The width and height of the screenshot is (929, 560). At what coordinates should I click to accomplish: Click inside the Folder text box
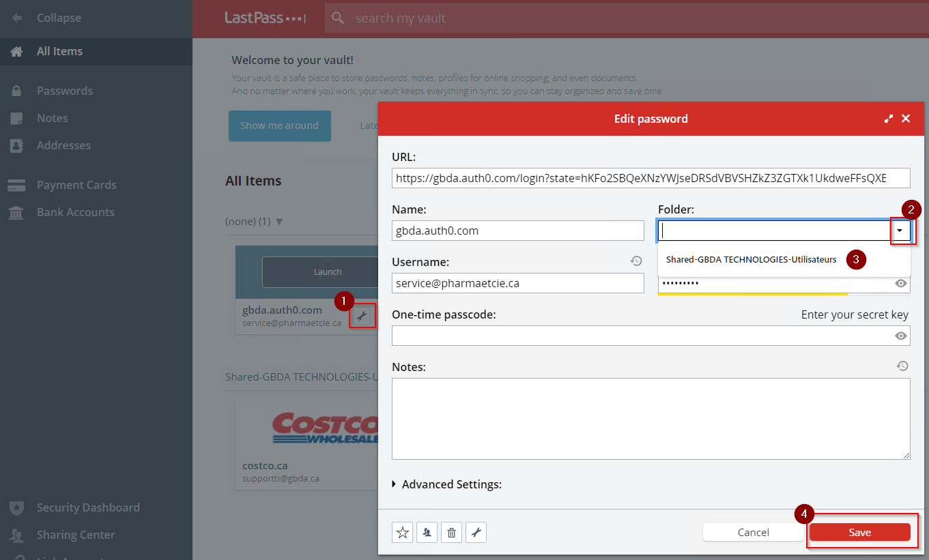click(x=774, y=231)
